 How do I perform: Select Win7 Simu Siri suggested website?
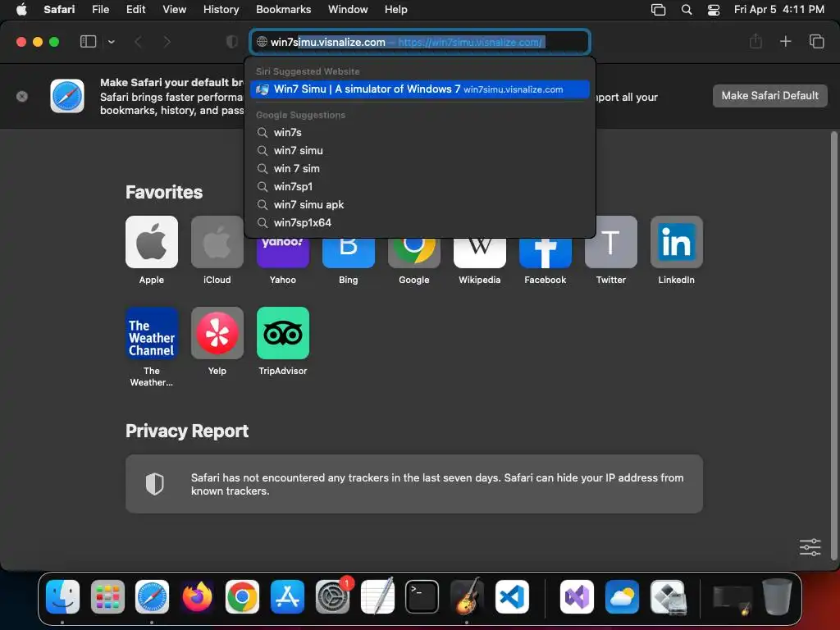pos(420,89)
